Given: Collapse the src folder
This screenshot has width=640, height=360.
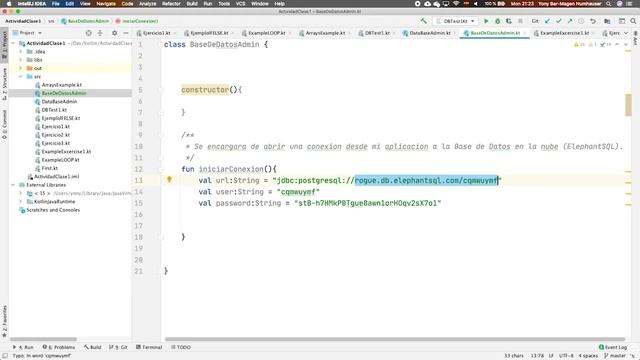Looking at the screenshot, I should coord(21,76).
